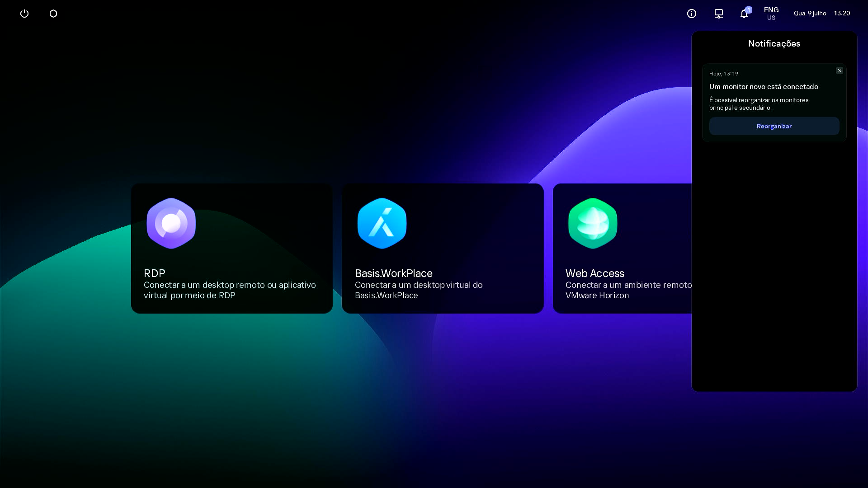Open the monitor display settings icon

click(x=718, y=14)
